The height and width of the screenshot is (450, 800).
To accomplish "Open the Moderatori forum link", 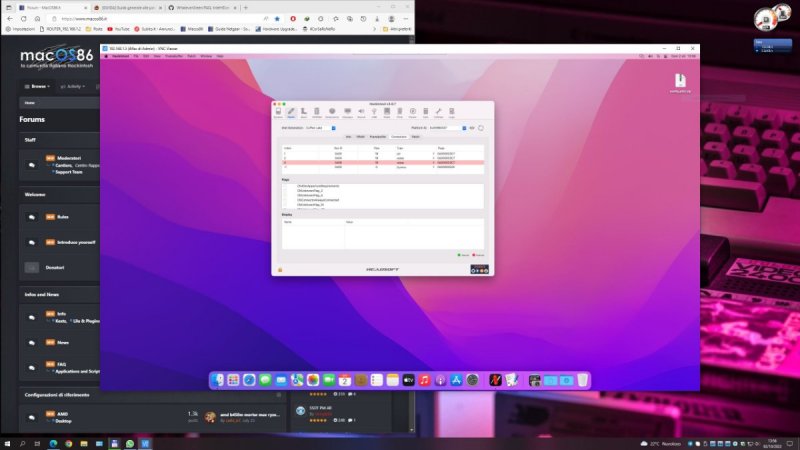I will tap(69, 158).
